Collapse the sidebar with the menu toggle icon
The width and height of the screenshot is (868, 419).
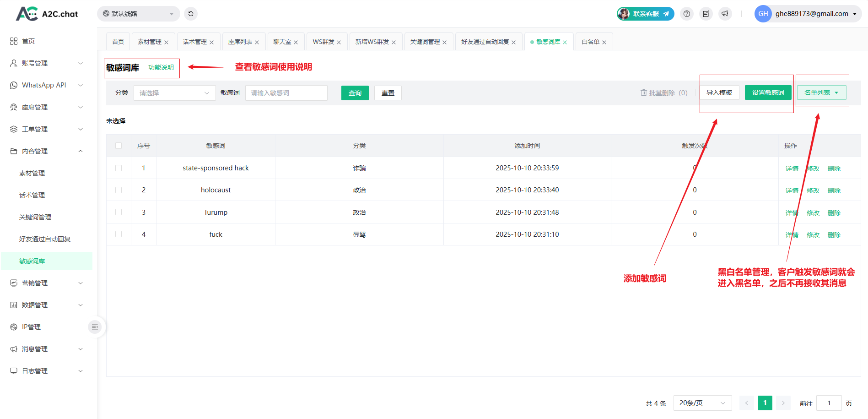click(95, 327)
